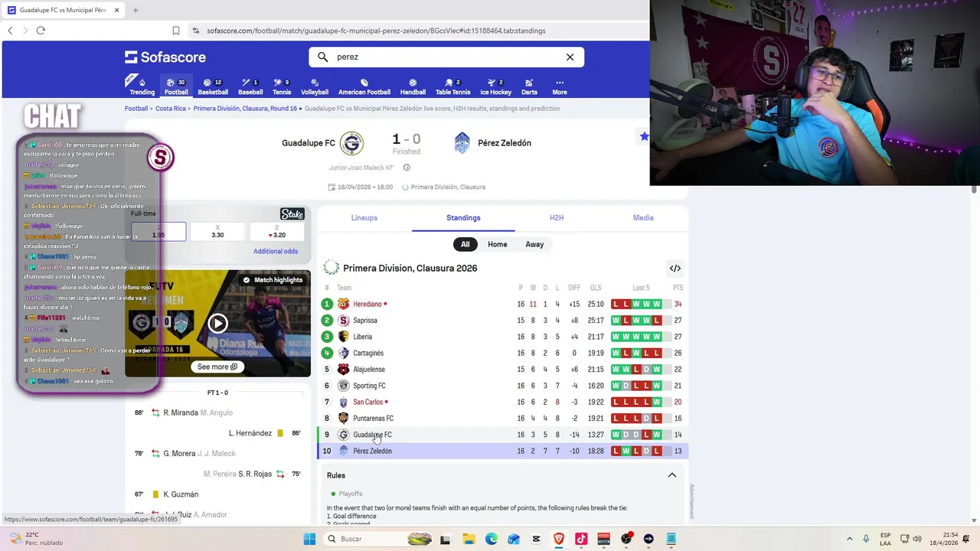Switch to the Lineups tab
The image size is (980, 551).
tap(364, 217)
